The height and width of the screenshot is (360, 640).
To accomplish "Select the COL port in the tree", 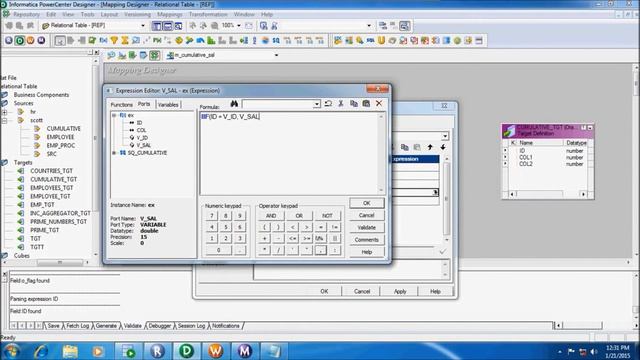I will coord(141,130).
